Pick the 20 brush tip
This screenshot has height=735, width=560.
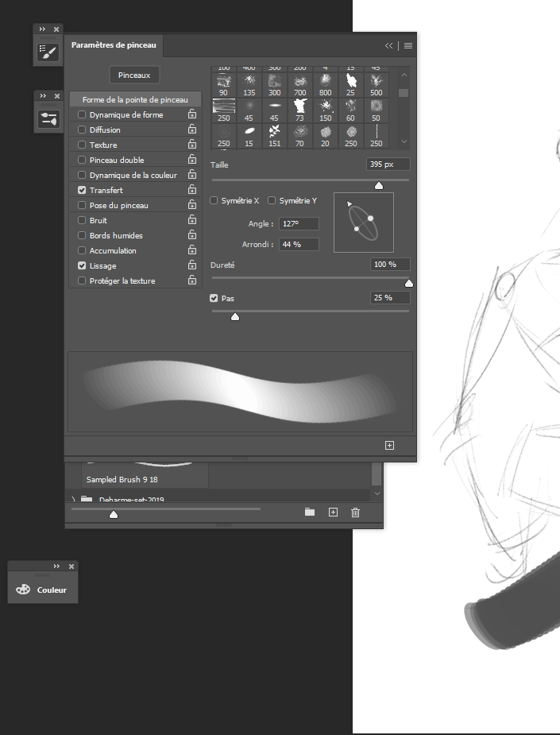(x=325, y=136)
